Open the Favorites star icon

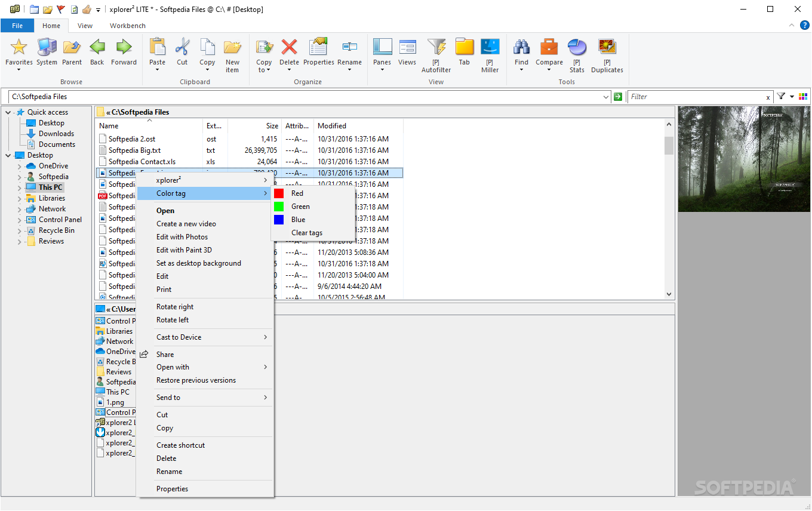[19, 47]
